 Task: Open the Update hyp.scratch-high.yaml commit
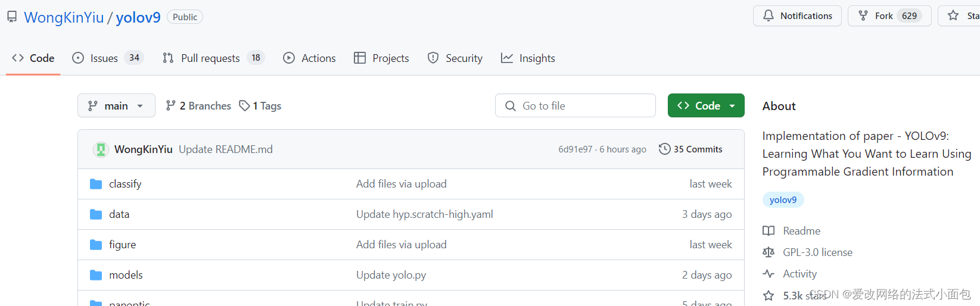(425, 214)
